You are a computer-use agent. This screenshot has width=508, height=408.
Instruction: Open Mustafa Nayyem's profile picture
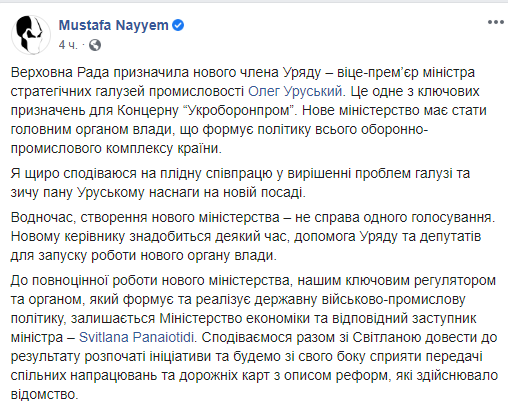click(x=31, y=35)
